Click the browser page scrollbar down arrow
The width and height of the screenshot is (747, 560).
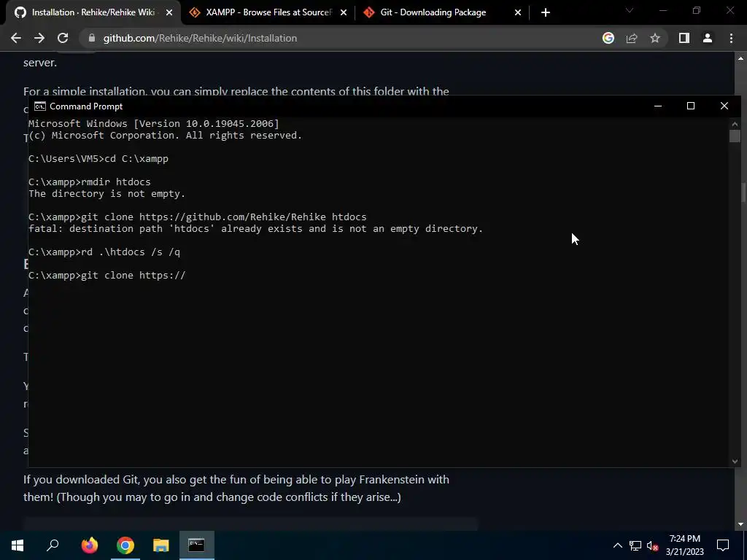[x=741, y=524]
